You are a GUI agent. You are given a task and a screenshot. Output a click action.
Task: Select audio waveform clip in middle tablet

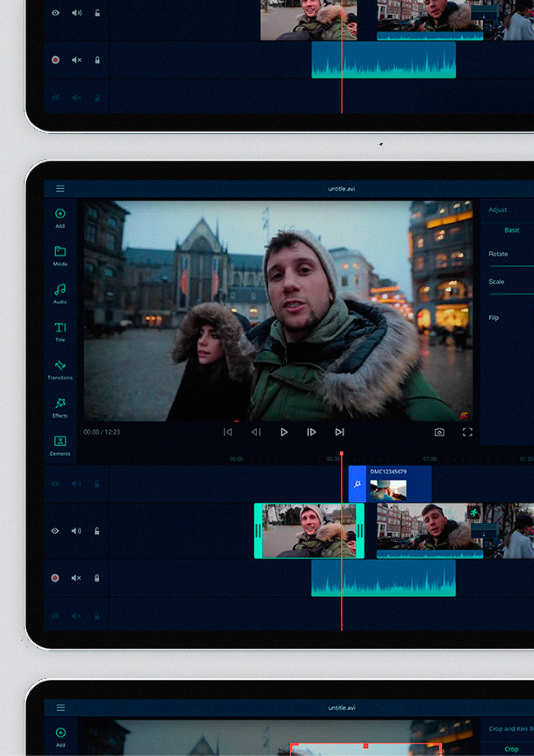383,578
